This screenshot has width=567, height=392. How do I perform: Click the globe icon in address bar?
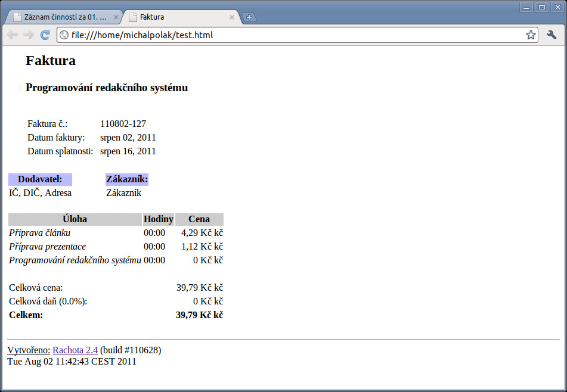64,35
